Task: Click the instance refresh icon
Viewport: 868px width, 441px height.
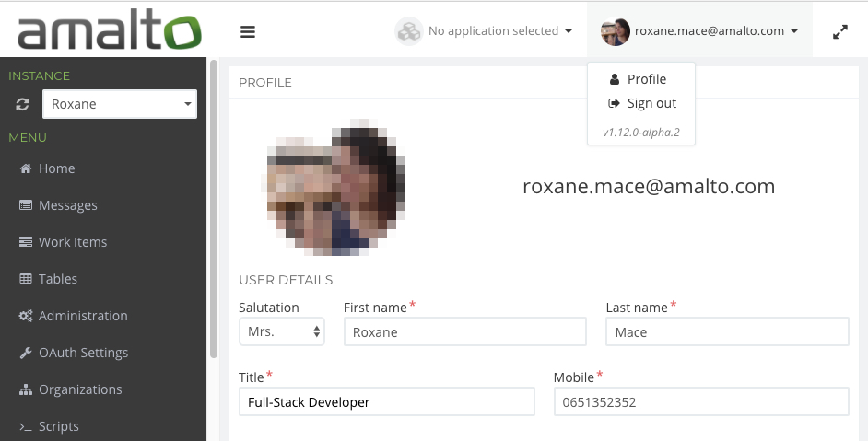Action: pos(23,104)
